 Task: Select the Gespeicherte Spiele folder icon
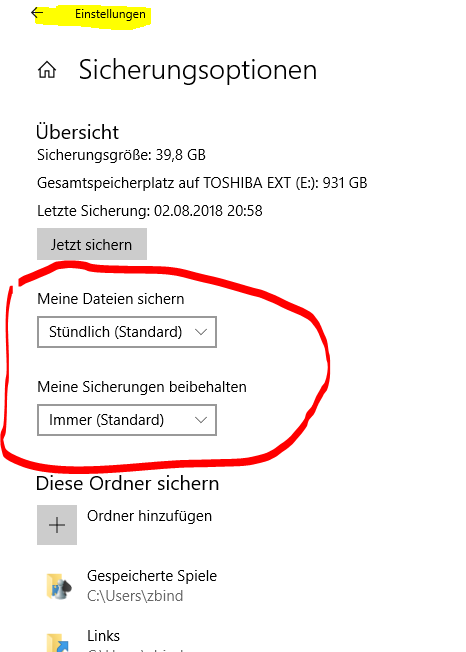(58, 586)
